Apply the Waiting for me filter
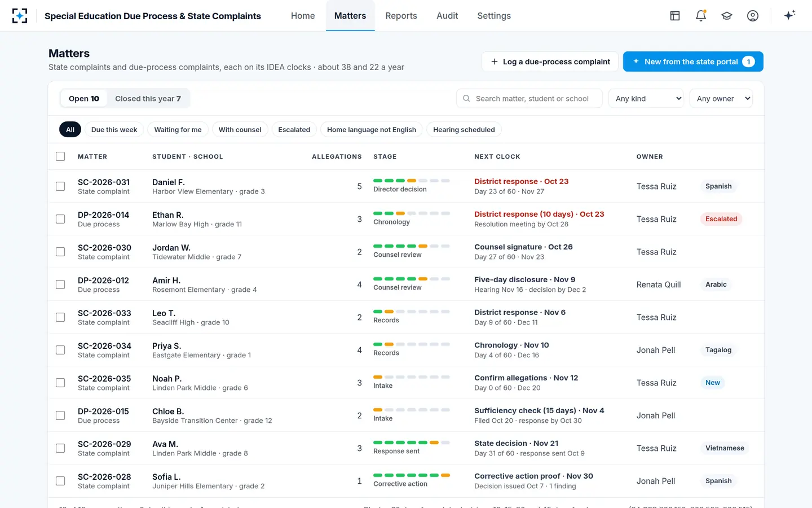Image resolution: width=812 pixels, height=508 pixels. pos(178,129)
